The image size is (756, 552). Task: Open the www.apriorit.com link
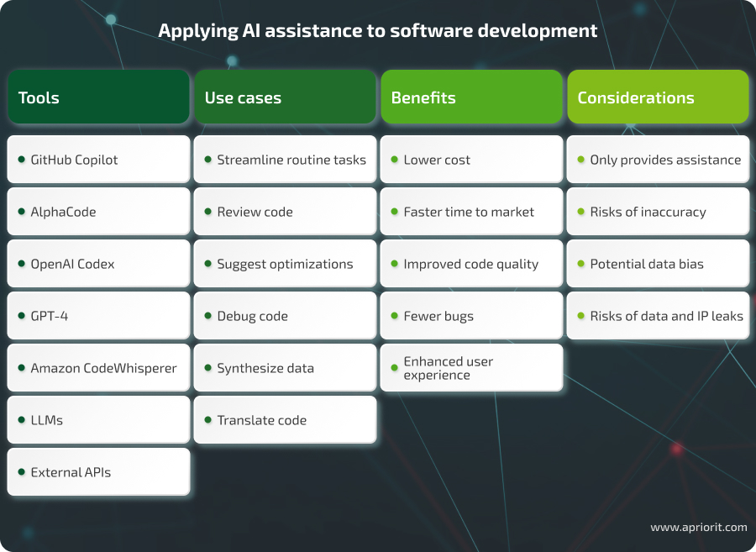point(699,527)
